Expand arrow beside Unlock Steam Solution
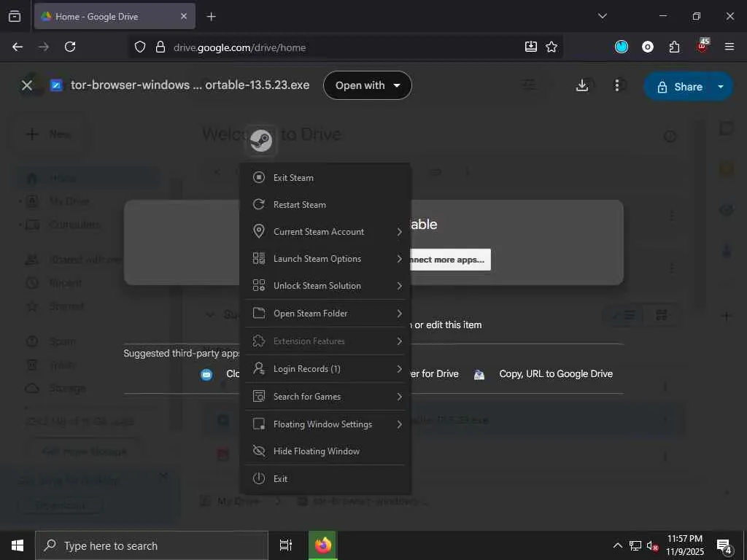 click(399, 286)
